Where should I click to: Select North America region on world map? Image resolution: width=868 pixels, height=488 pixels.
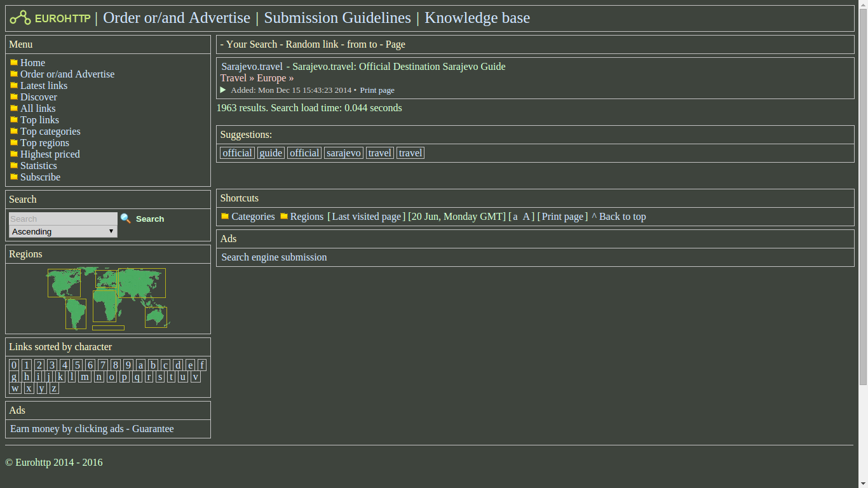tap(64, 283)
